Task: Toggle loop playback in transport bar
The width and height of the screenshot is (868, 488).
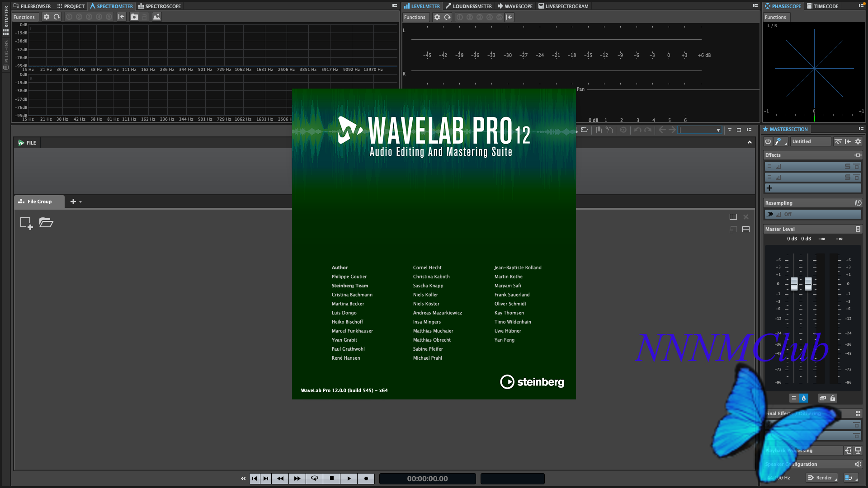Action: (x=315, y=479)
